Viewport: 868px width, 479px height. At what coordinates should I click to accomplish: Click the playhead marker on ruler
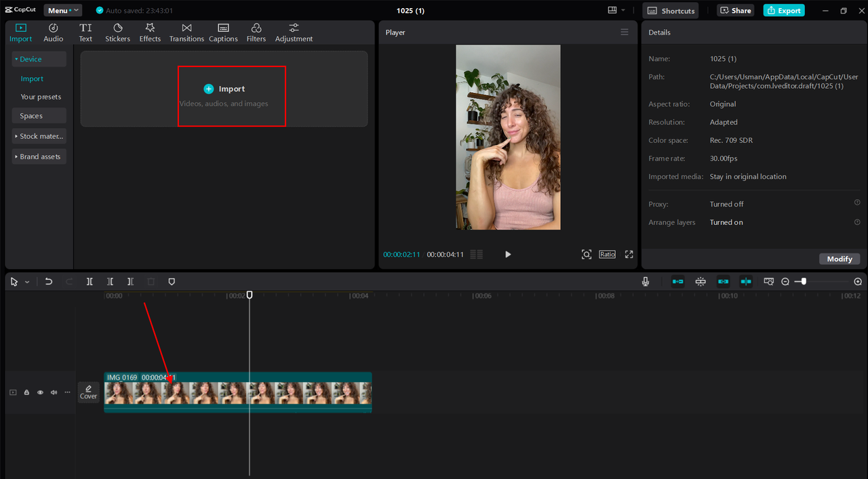(x=250, y=295)
